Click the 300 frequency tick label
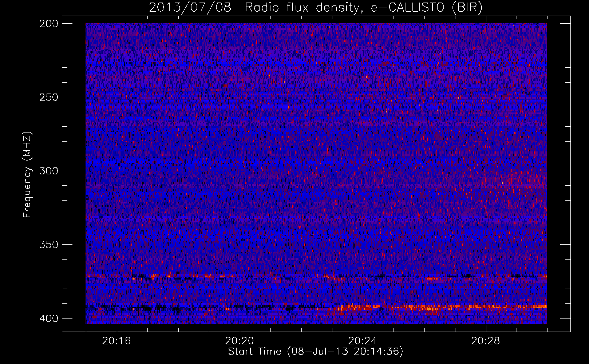589x364 pixels. click(x=48, y=171)
